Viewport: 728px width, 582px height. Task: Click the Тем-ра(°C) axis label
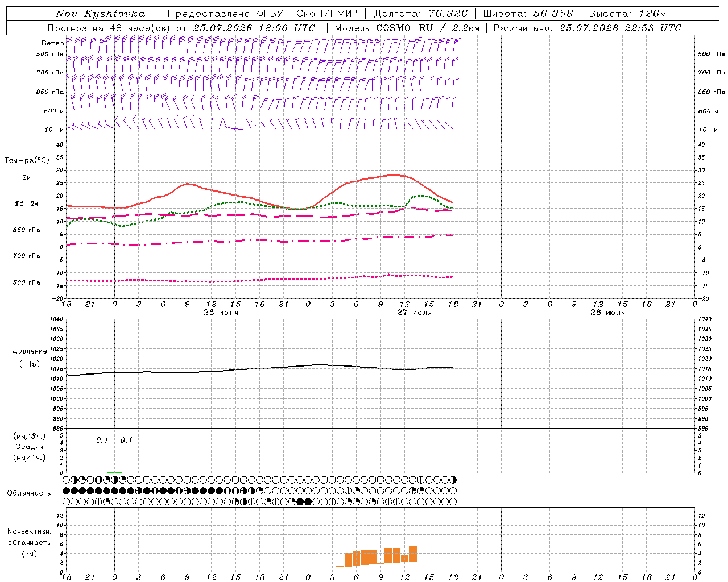click(x=27, y=161)
